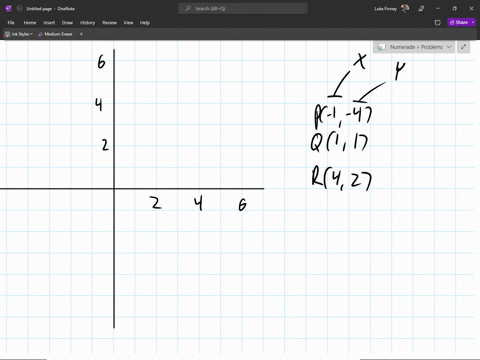Open the History tab
Image resolution: width=480 pixels, height=360 pixels.
(x=87, y=23)
